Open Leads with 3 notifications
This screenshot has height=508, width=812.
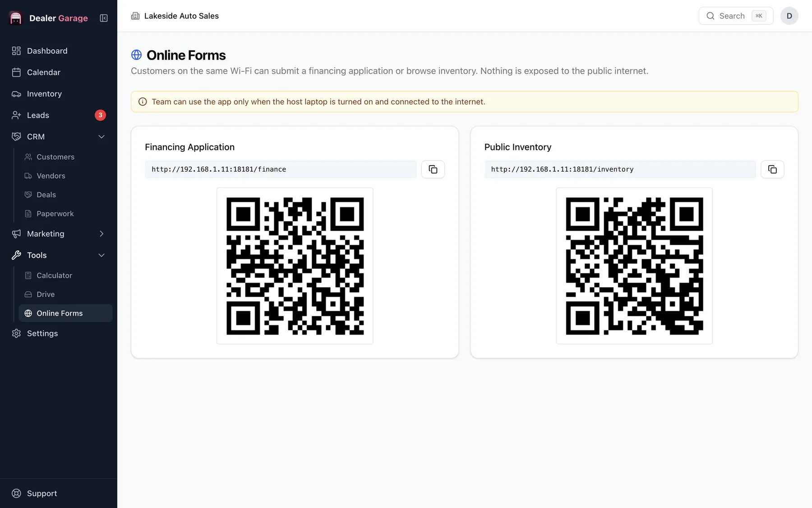tap(59, 115)
